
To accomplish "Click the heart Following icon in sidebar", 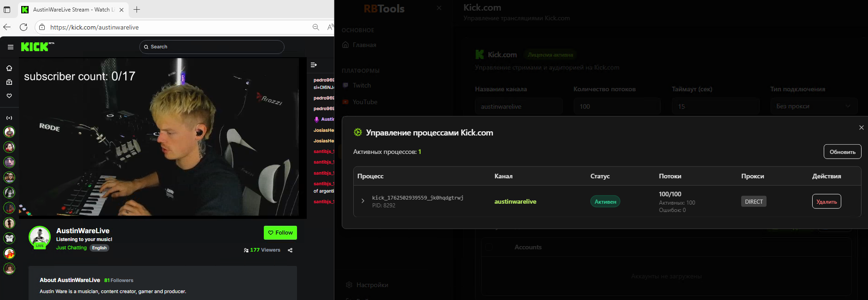I will pyautogui.click(x=9, y=96).
